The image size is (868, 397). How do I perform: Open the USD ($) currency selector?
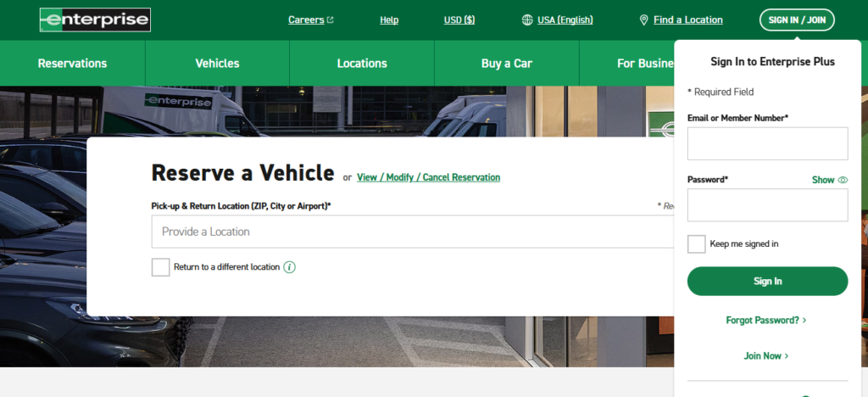pyautogui.click(x=459, y=20)
